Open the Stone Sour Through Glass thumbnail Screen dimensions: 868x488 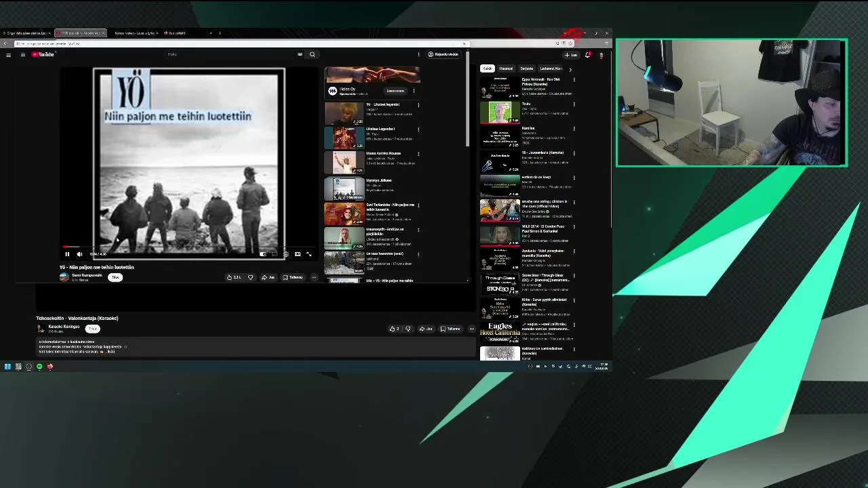[x=500, y=283]
